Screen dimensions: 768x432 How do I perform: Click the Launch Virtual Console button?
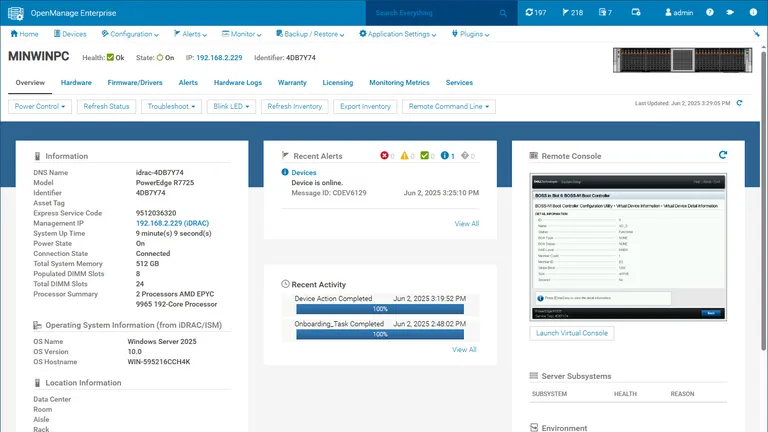pos(572,333)
